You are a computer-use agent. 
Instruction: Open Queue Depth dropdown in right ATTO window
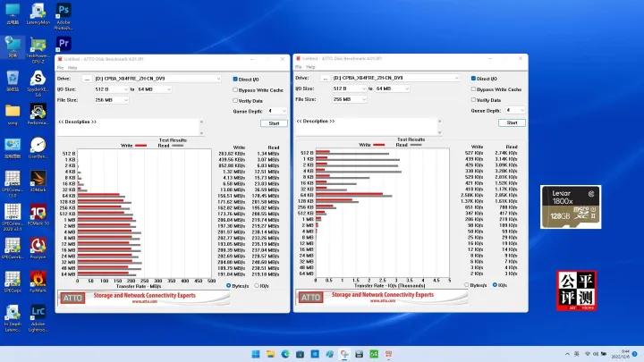(x=515, y=110)
